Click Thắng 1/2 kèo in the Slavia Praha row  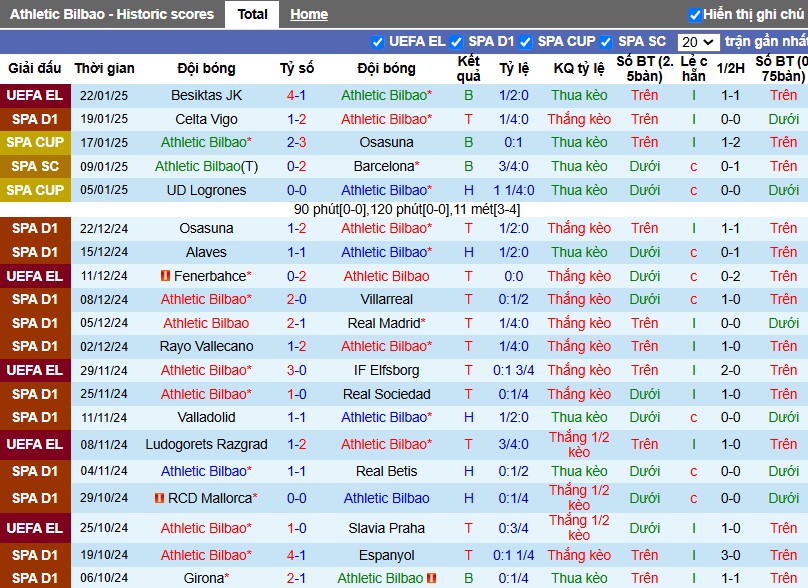click(x=579, y=528)
